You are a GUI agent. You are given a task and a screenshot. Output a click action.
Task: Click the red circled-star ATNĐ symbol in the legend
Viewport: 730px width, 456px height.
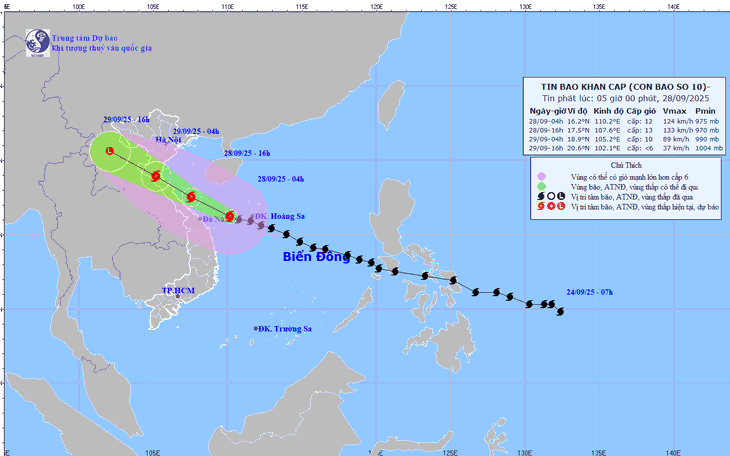pyautogui.click(x=551, y=206)
